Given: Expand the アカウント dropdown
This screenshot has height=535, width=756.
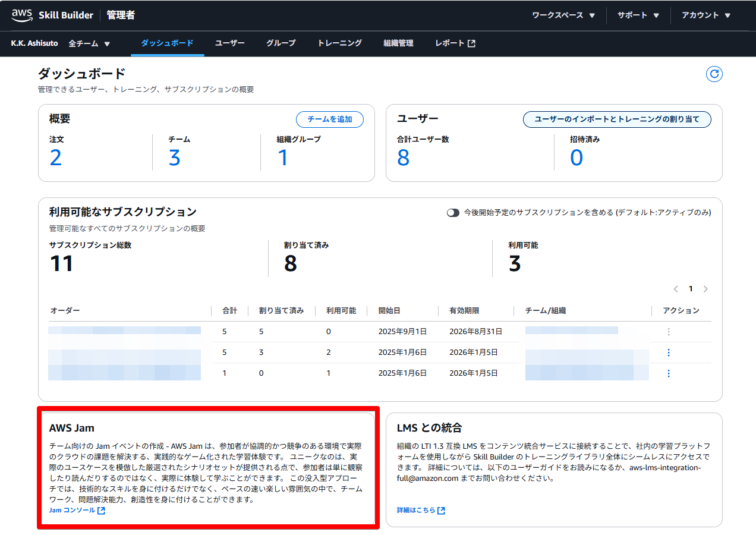Looking at the screenshot, I should pos(705,15).
